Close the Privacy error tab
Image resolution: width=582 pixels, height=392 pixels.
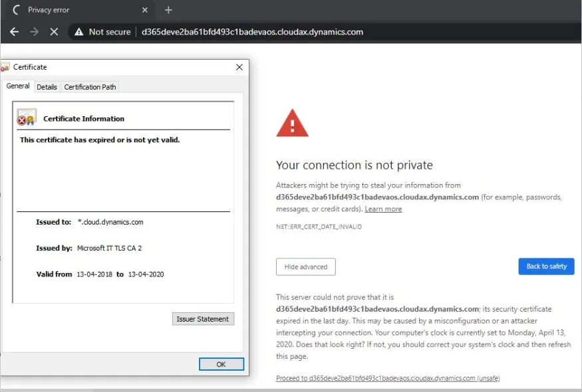(145, 10)
